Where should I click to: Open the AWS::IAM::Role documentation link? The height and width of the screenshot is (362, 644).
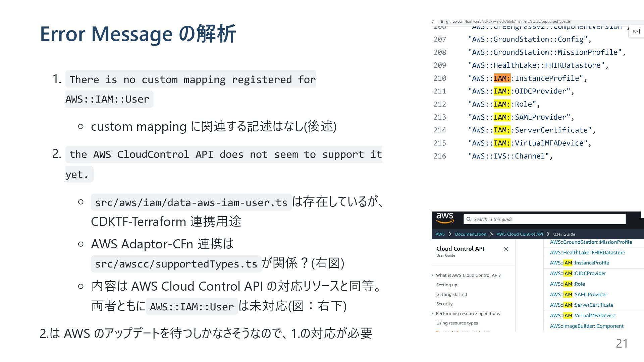point(567,284)
